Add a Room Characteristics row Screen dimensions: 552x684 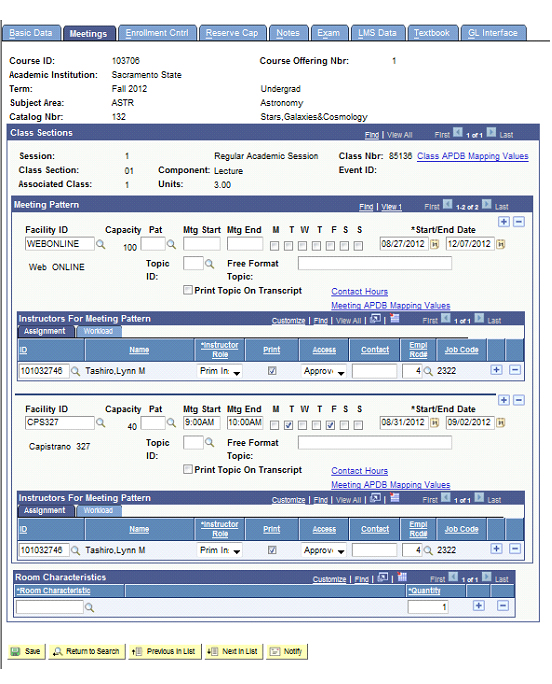click(479, 605)
